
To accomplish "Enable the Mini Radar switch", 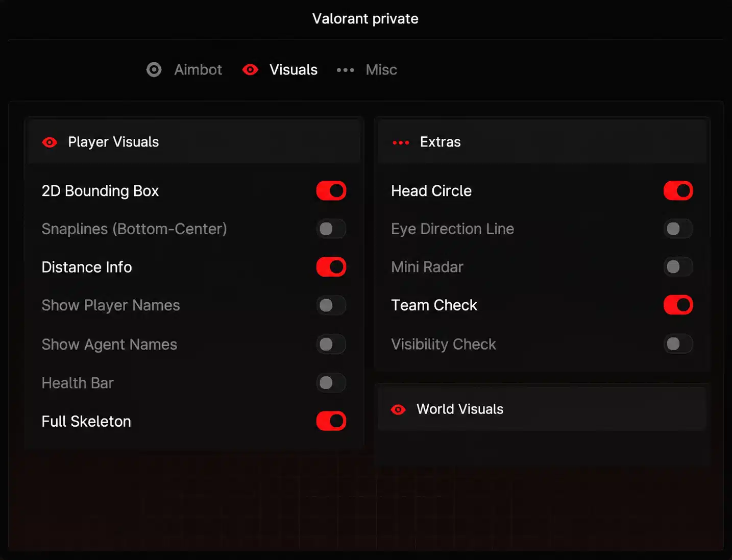I will tap(678, 266).
